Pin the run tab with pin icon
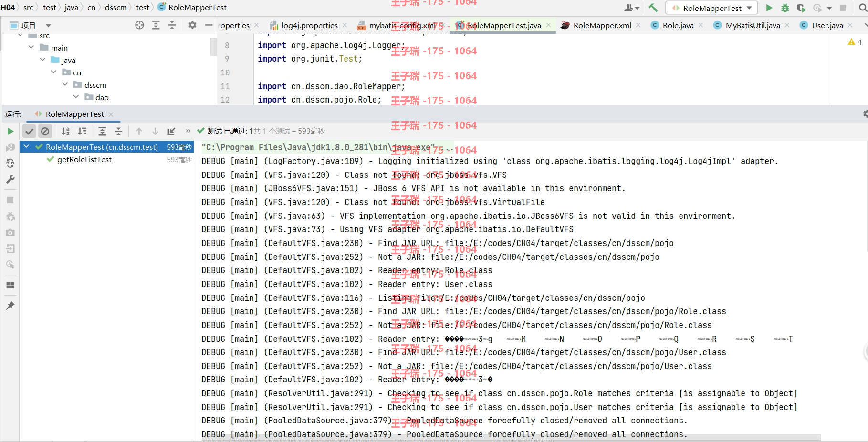This screenshot has width=868, height=442. point(10,306)
